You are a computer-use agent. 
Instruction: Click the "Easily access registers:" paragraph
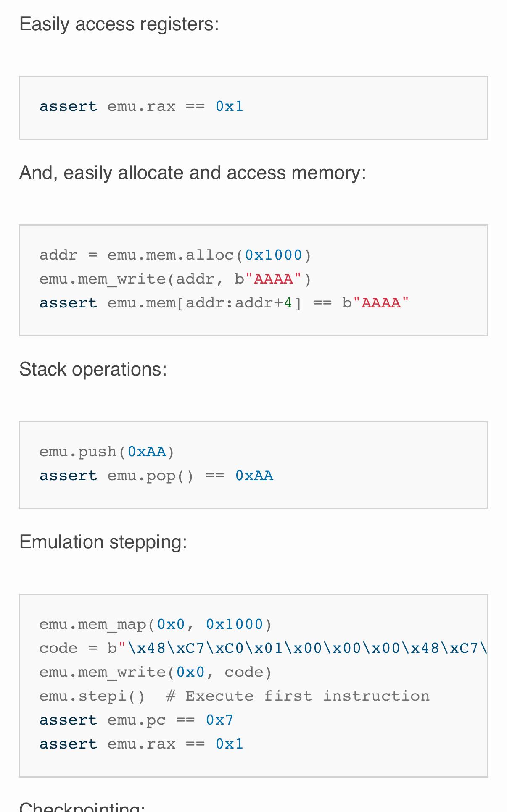[119, 24]
